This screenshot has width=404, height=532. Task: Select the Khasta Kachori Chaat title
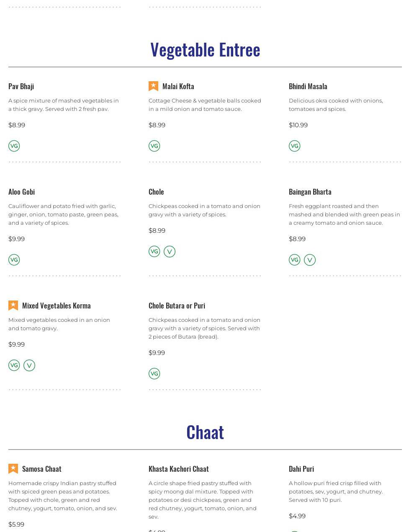(179, 469)
